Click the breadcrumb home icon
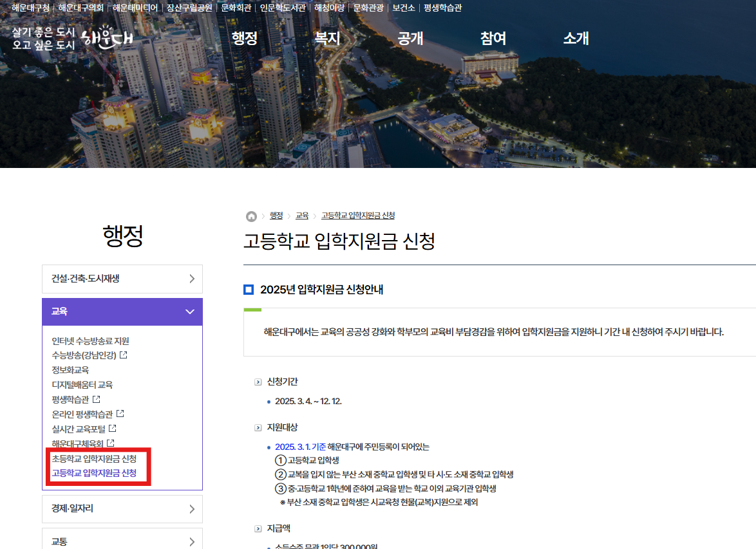 pyautogui.click(x=250, y=216)
